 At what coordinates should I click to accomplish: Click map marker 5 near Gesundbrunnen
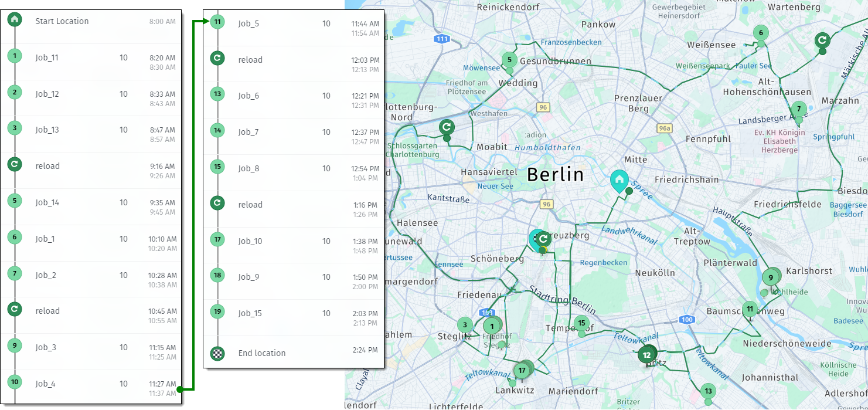click(508, 60)
